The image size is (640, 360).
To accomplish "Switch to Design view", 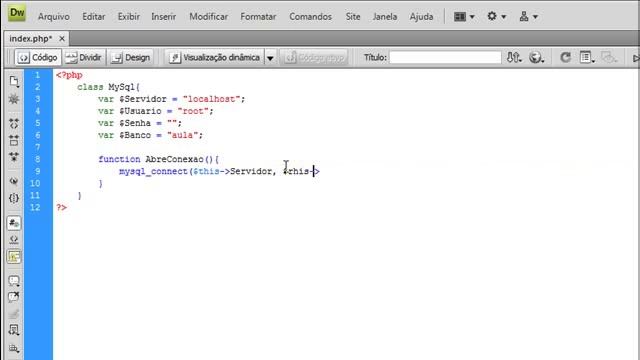I will coord(131,58).
